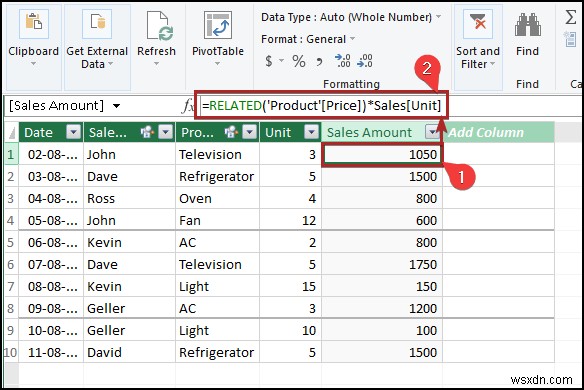Apply percent format
584x390 pixels.
[298, 61]
